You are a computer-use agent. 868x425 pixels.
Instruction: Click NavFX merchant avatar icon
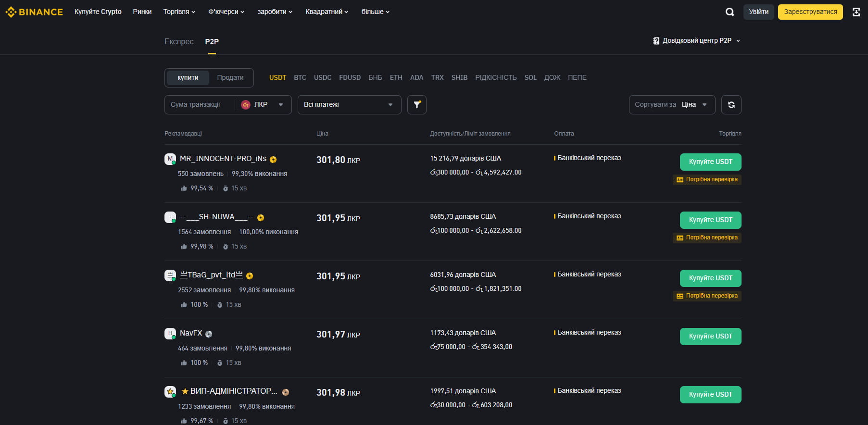click(x=170, y=333)
